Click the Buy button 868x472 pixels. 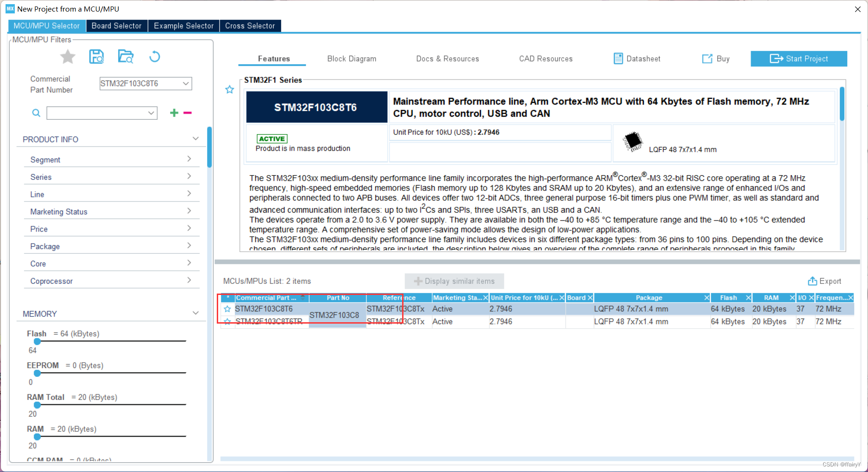tap(716, 59)
